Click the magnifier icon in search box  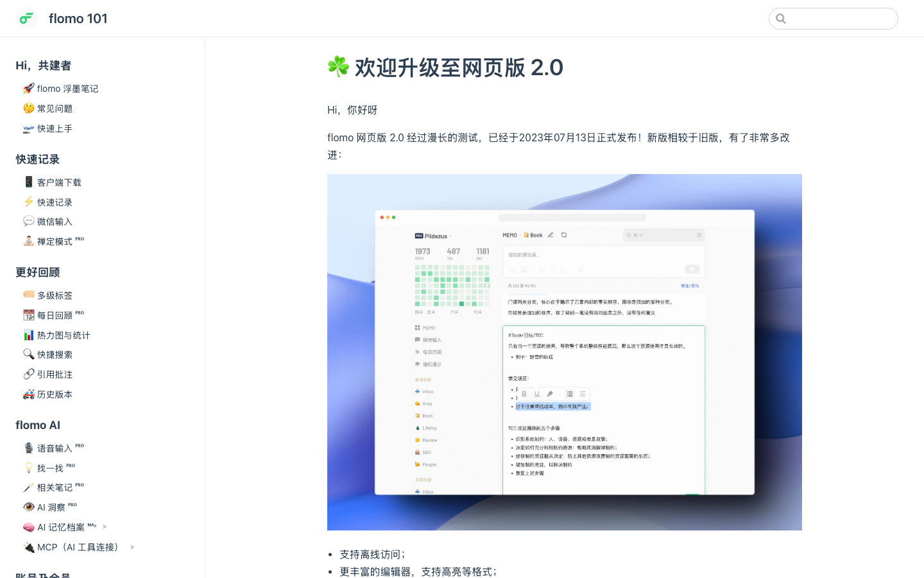[x=781, y=19]
